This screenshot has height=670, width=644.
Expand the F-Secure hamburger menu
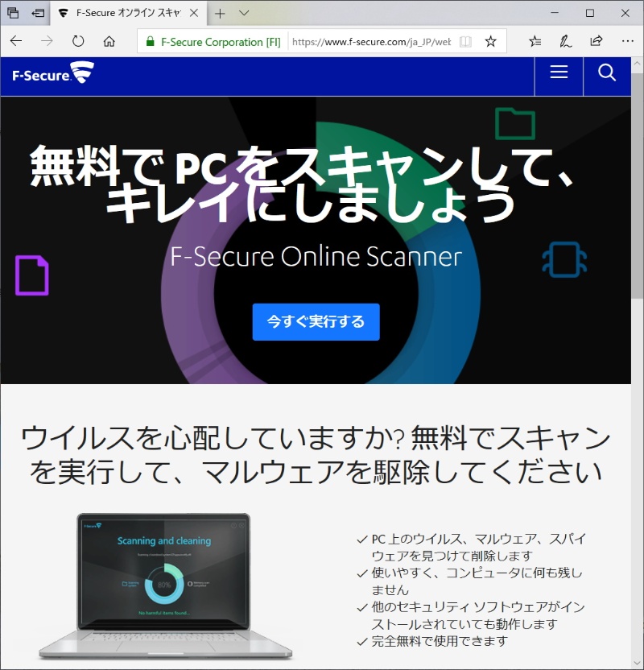coord(559,73)
